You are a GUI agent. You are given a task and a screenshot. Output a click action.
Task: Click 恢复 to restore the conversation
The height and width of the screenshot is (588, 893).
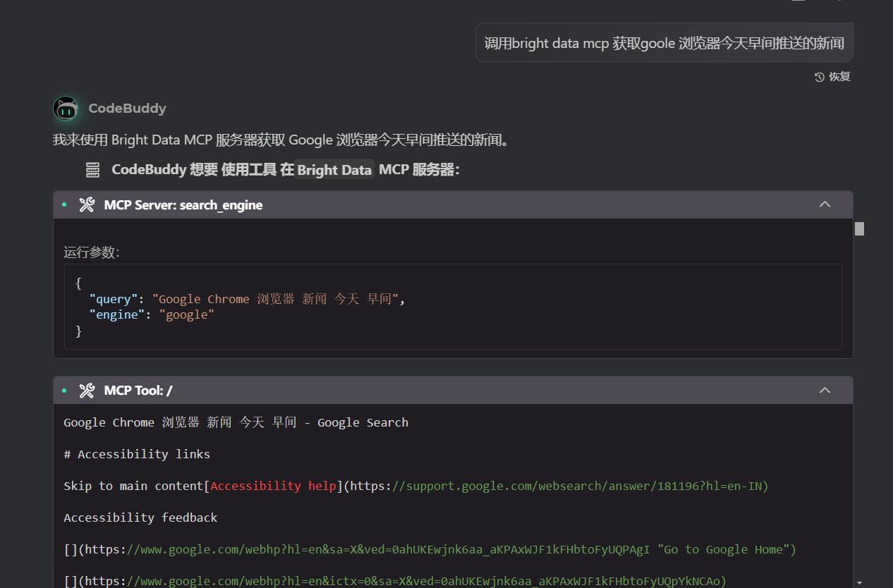839,77
